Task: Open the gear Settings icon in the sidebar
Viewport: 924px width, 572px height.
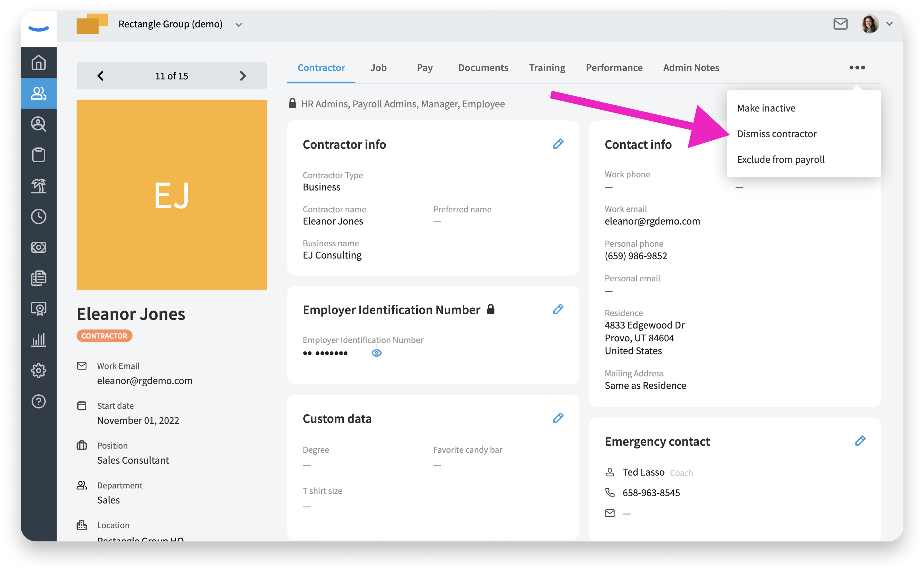Action: [x=38, y=370]
